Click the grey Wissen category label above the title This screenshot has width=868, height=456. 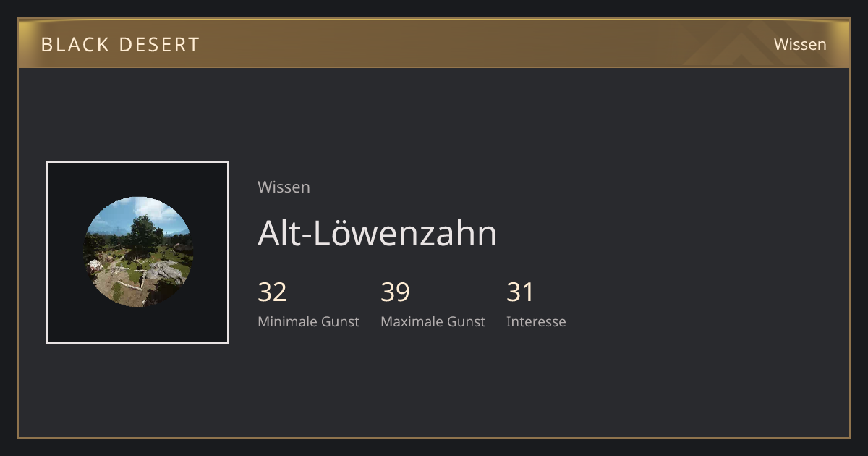[x=284, y=187]
